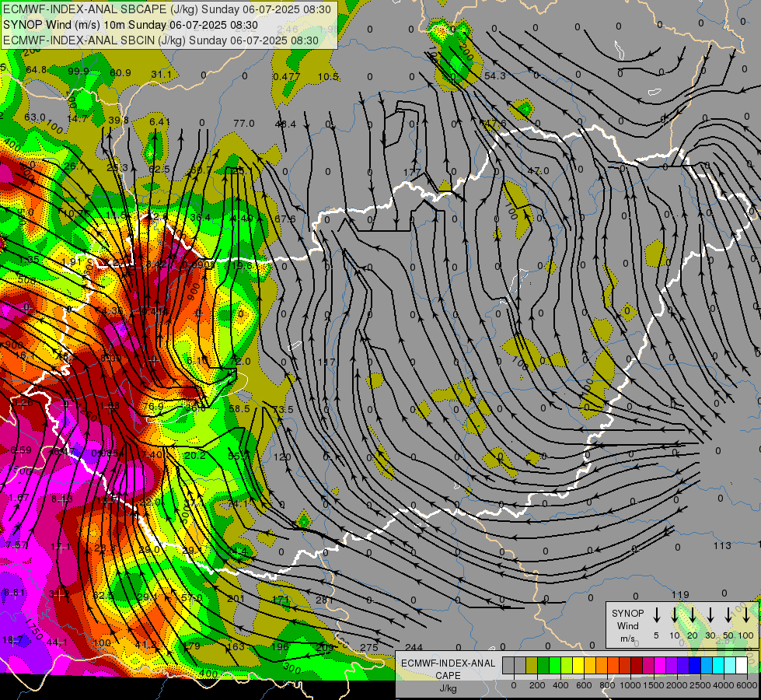
Task: Click the map value '77.0'
Action: pos(243,124)
